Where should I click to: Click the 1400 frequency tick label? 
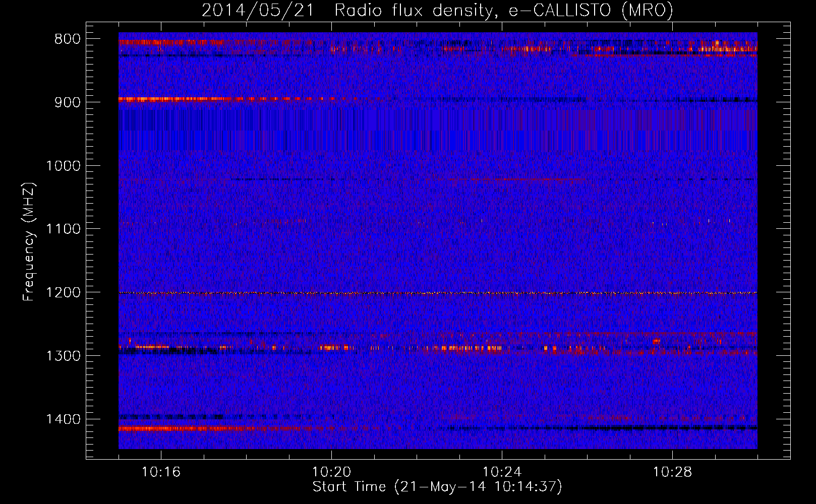[63, 419]
